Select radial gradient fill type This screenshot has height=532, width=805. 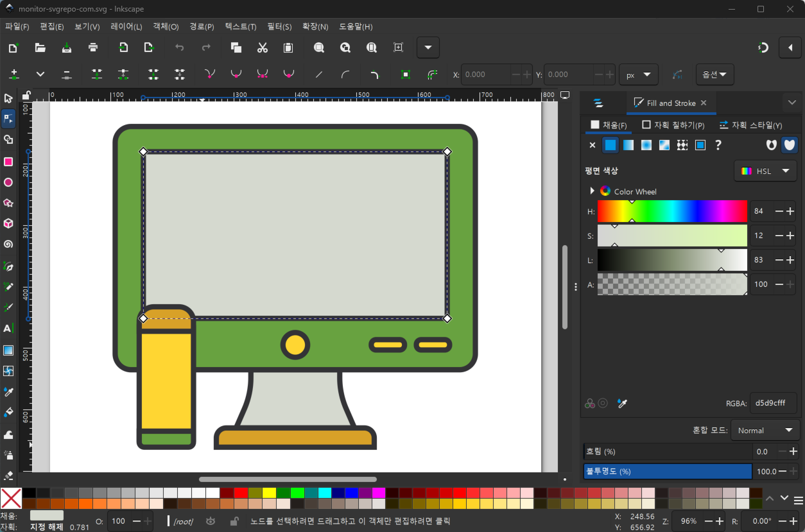tap(646, 145)
